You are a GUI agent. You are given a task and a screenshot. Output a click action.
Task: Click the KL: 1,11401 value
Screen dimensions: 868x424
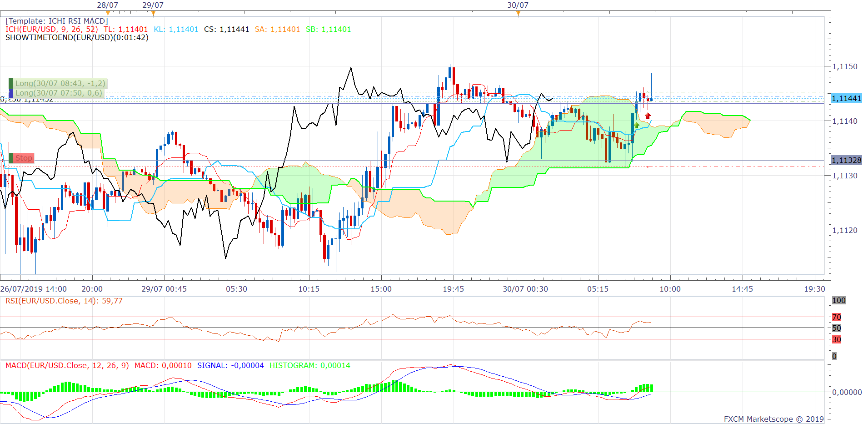click(176, 29)
